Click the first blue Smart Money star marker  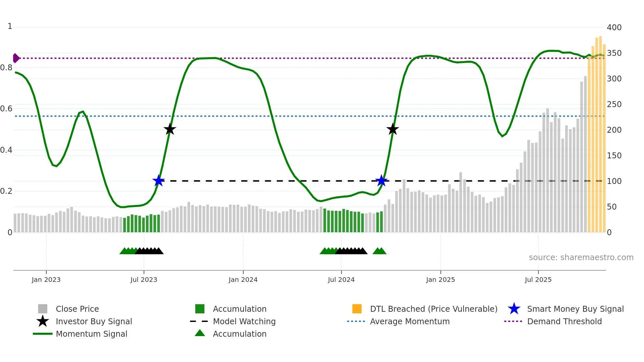click(158, 181)
